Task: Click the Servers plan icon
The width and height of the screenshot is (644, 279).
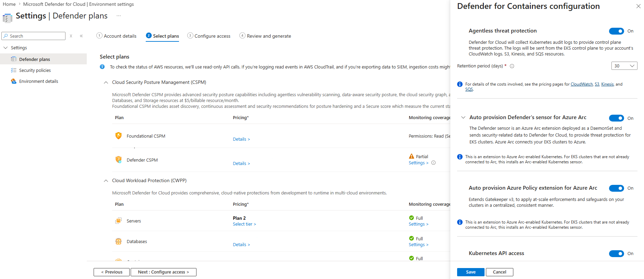Action: [x=119, y=221]
